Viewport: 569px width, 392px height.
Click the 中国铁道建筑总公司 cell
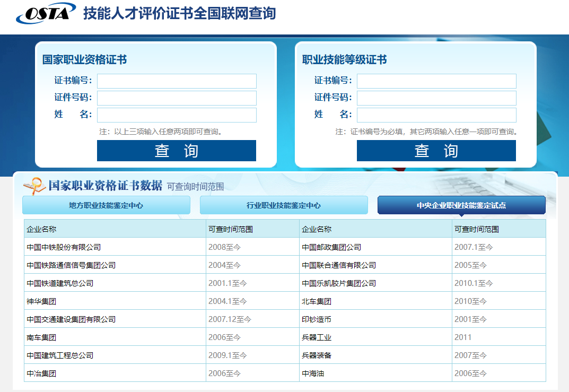(115, 283)
